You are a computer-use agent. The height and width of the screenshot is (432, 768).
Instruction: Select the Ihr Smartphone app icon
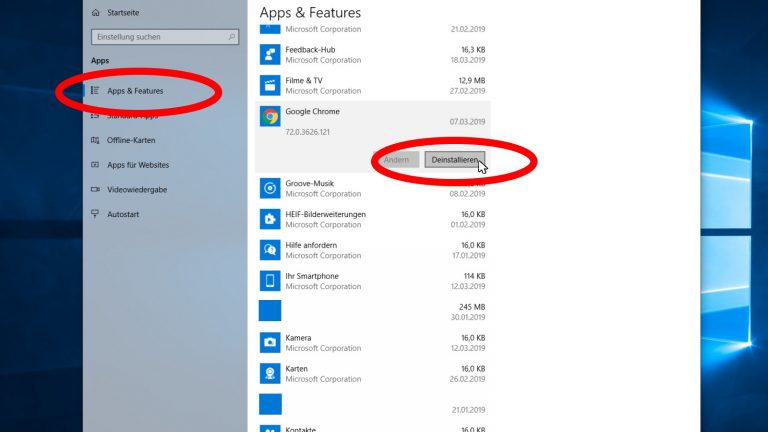click(x=270, y=281)
